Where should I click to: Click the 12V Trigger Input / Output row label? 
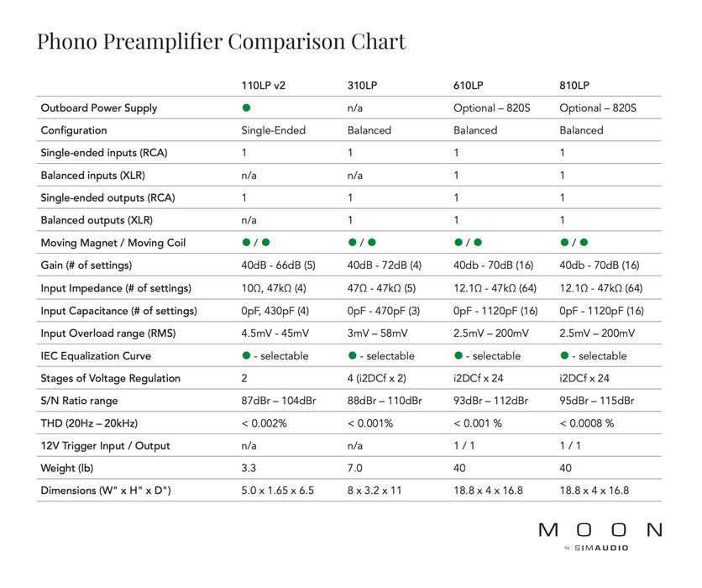[x=105, y=445]
